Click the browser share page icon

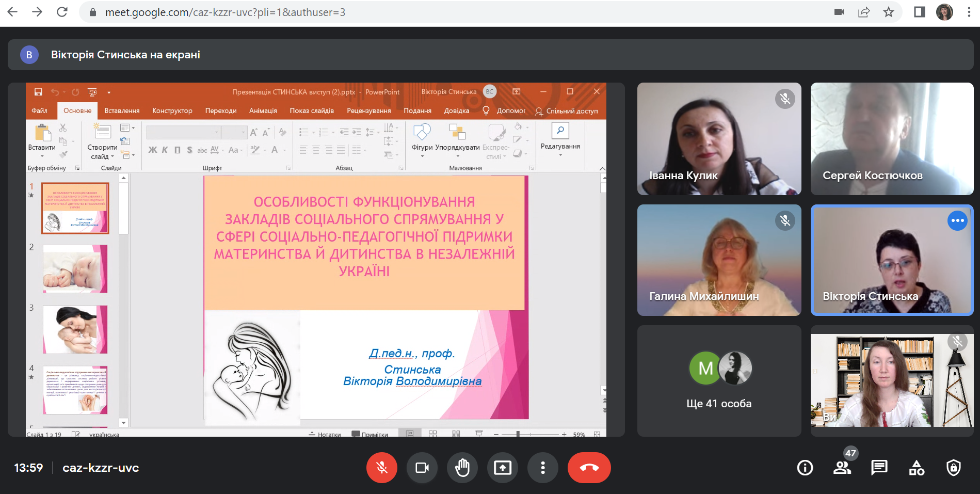tap(864, 12)
